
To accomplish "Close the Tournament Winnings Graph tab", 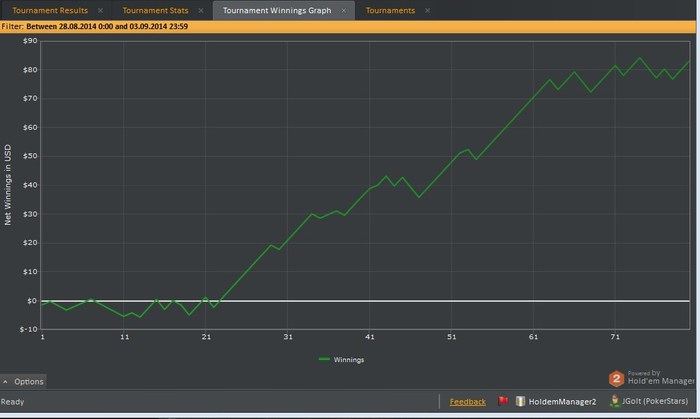I will coord(344,10).
